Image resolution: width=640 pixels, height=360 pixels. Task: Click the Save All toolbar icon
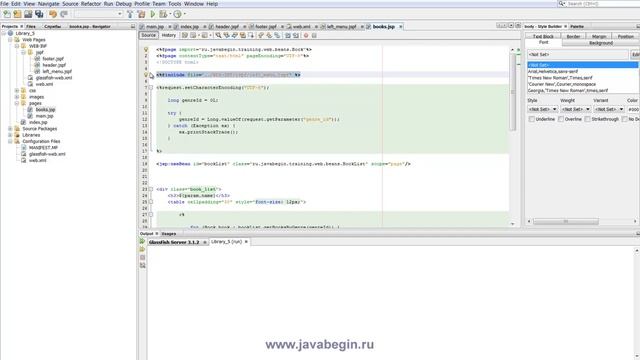pyautogui.click(x=39, y=14)
